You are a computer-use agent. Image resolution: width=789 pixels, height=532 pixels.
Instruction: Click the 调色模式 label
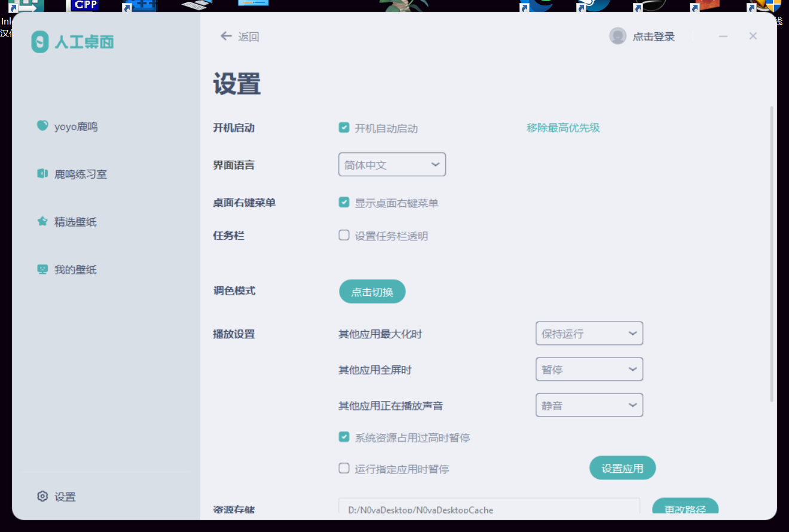point(234,291)
